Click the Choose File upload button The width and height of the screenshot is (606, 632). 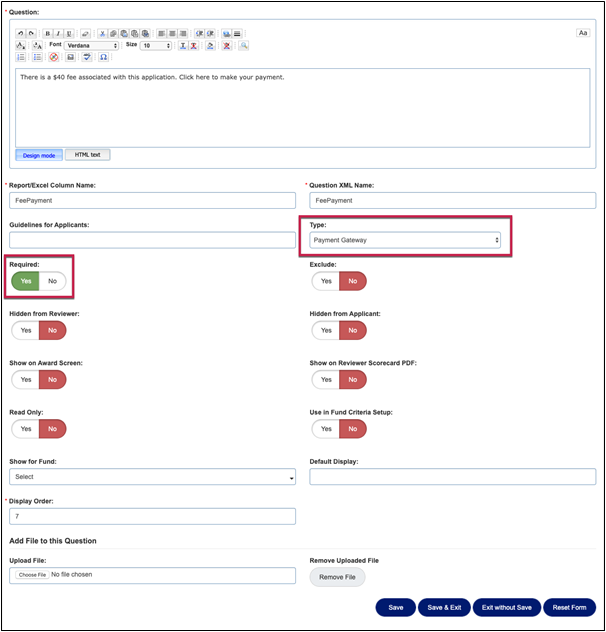tap(33, 575)
